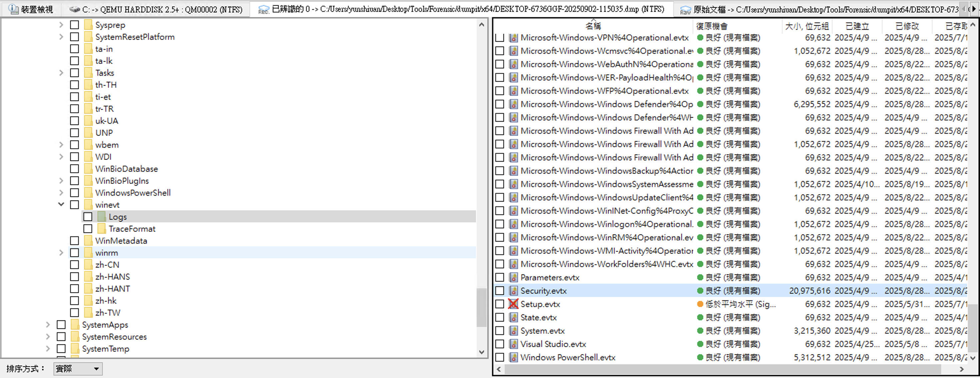Expand the winrm folder node
The image size is (980, 378).
point(61,253)
